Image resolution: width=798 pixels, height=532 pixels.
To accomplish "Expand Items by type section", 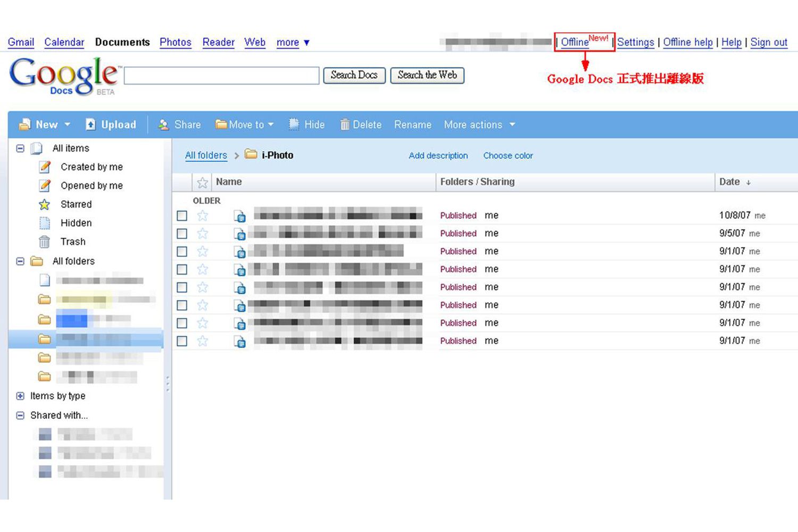I will tap(20, 396).
